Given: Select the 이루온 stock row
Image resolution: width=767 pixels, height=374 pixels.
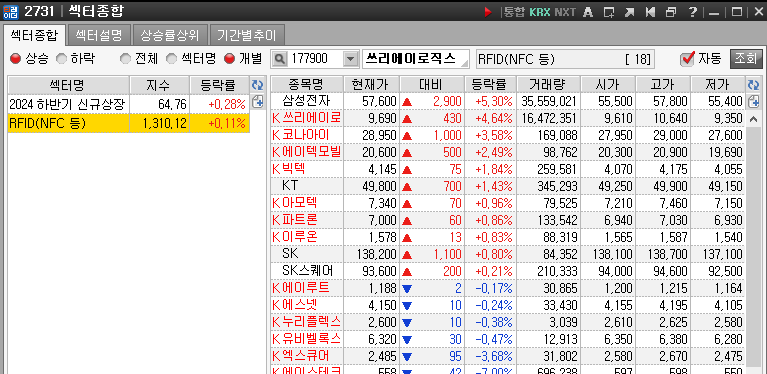Looking at the screenshot, I should coord(508,237).
